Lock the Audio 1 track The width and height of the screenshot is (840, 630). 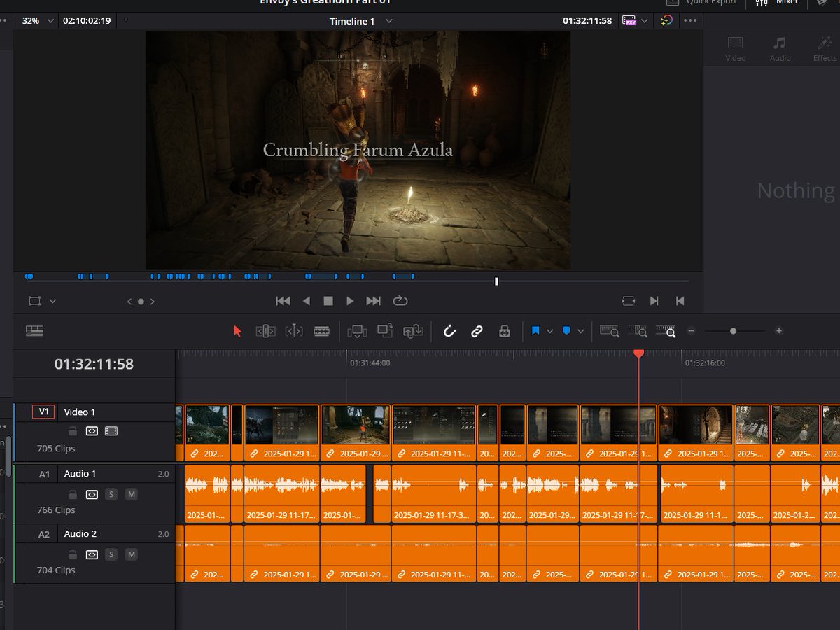click(72, 494)
